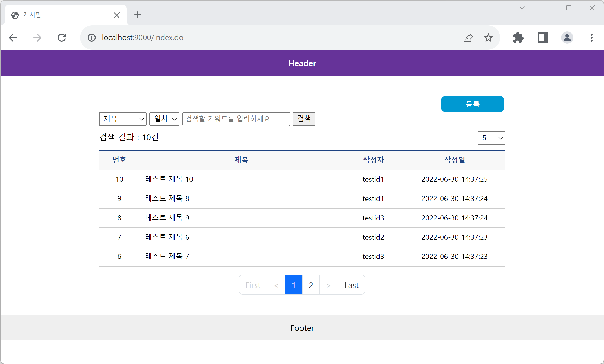Jump to the Last page
This screenshot has height=364, width=604.
(351, 285)
